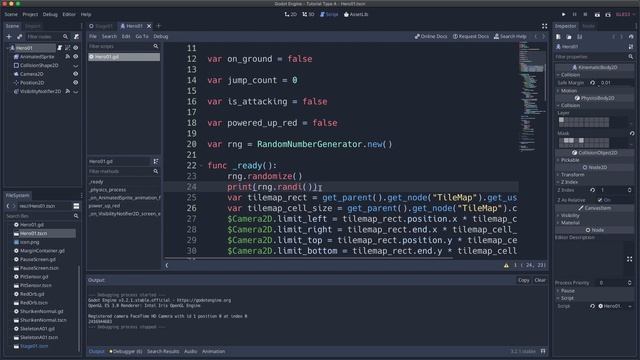Toggle first collision Layer bit
This screenshot has height=360, width=640.
click(561, 120)
